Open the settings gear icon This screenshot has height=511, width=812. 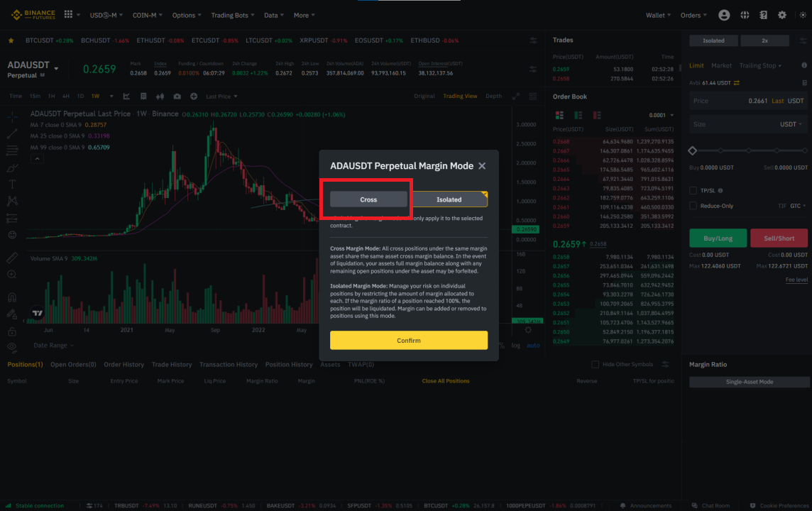coord(782,15)
